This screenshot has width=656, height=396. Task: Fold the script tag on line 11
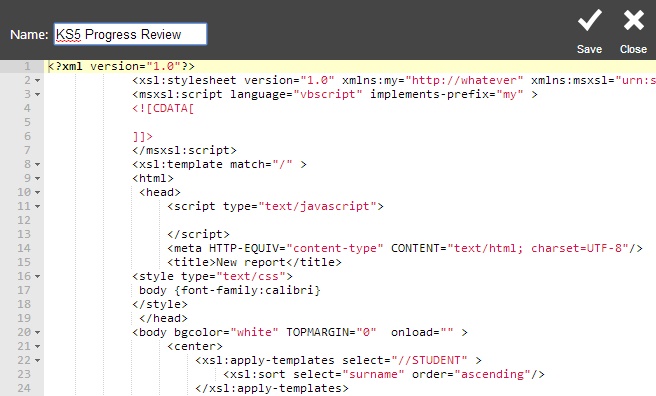click(x=37, y=207)
